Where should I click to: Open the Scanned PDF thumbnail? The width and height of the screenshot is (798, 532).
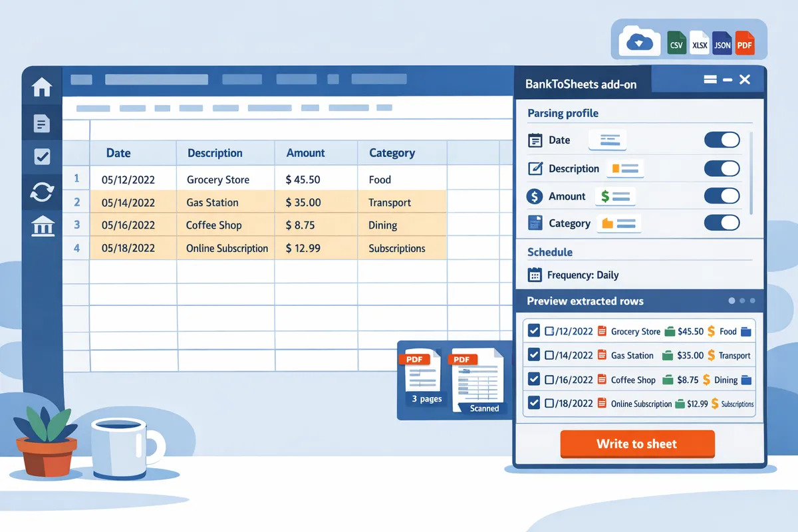pyautogui.click(x=477, y=380)
